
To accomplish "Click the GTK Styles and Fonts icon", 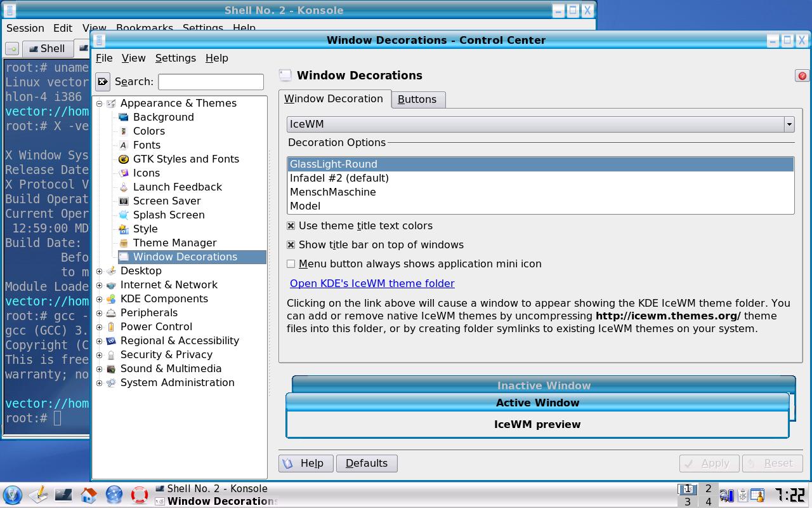I will pos(124,159).
